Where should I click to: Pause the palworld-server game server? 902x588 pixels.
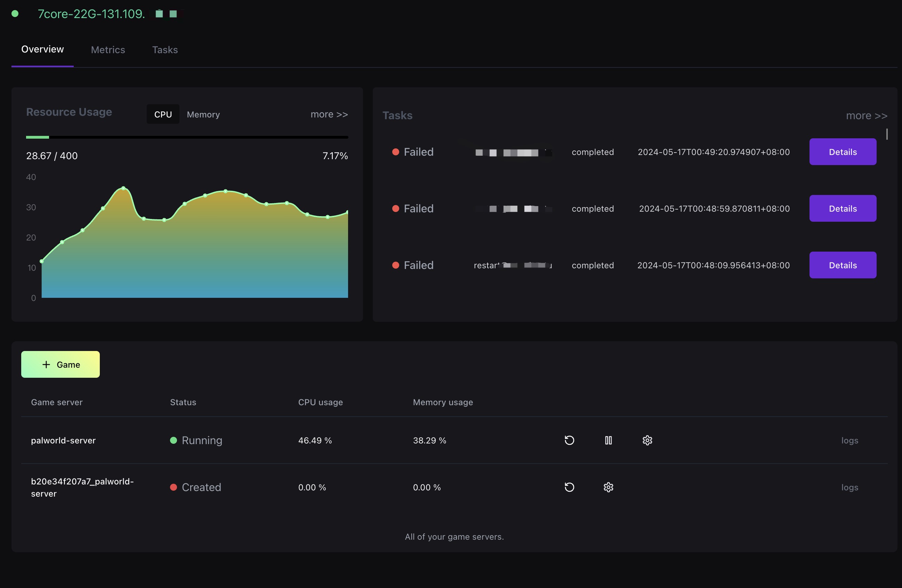coord(608,440)
